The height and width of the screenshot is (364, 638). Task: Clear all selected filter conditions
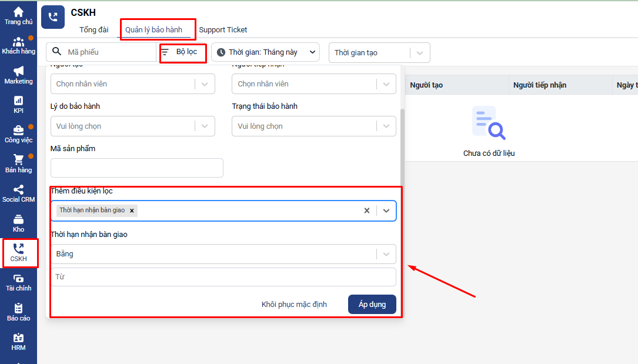[x=367, y=211]
